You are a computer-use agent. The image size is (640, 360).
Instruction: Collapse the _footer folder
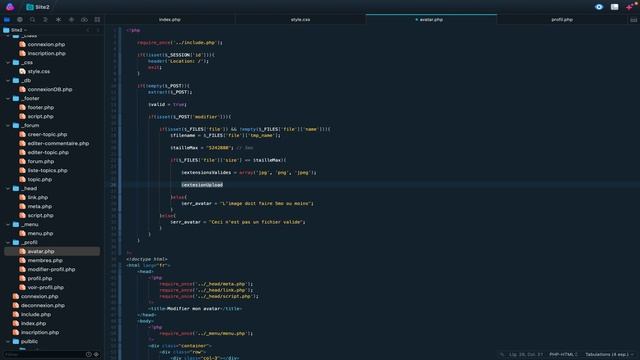pyautogui.click(x=8, y=98)
